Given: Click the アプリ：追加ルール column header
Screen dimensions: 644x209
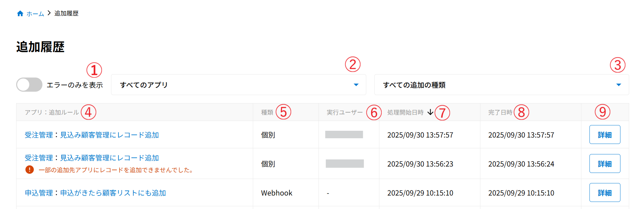Looking at the screenshot, I should tap(52, 112).
